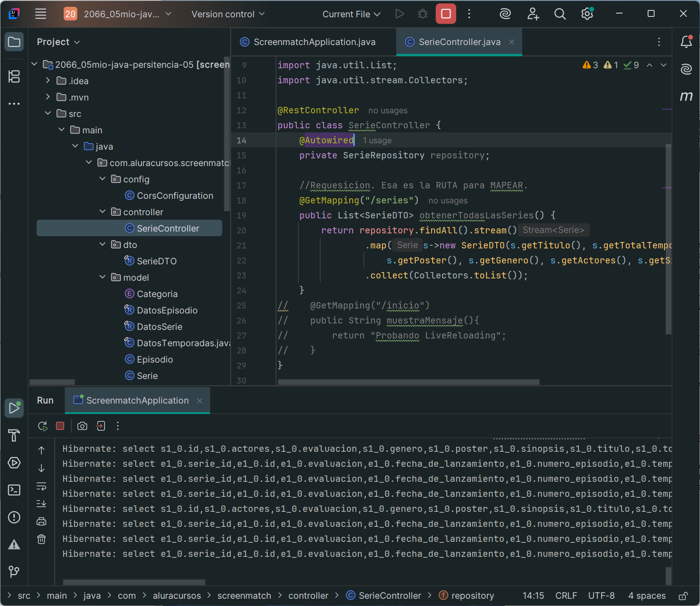Viewport: 700px width, 606px height.
Task: Open editor tabs options menu
Action: point(659,42)
